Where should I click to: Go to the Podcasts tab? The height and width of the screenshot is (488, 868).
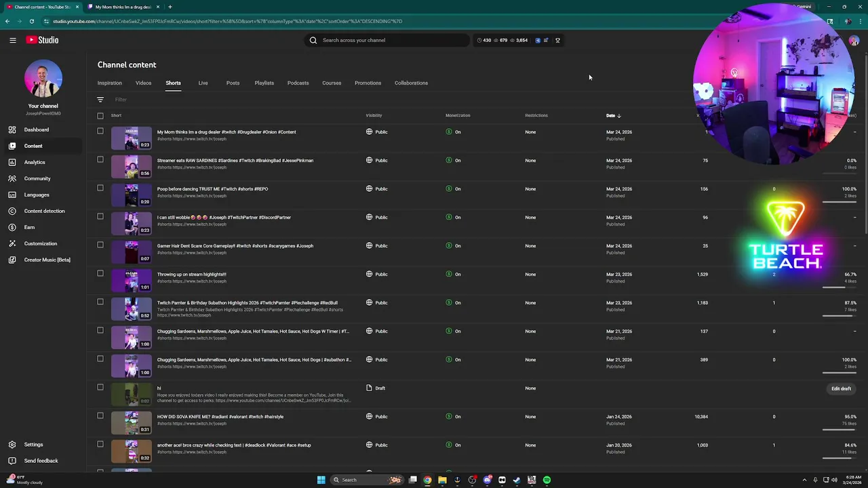coord(298,83)
